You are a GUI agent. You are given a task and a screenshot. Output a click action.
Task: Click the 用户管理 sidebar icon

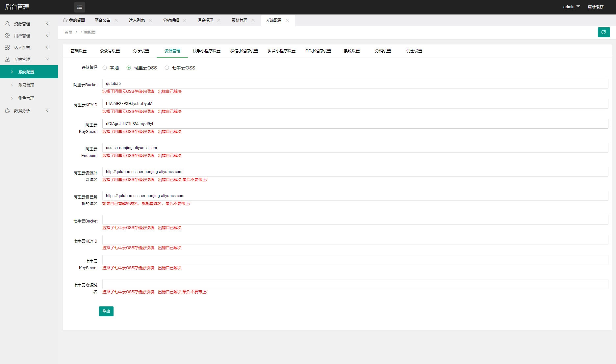click(7, 36)
